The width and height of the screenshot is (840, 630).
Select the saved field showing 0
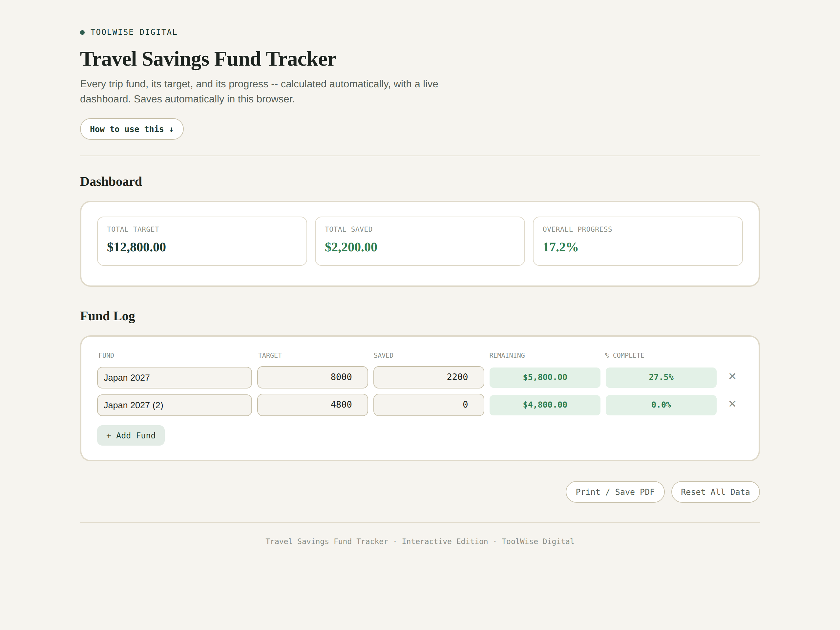(x=429, y=405)
